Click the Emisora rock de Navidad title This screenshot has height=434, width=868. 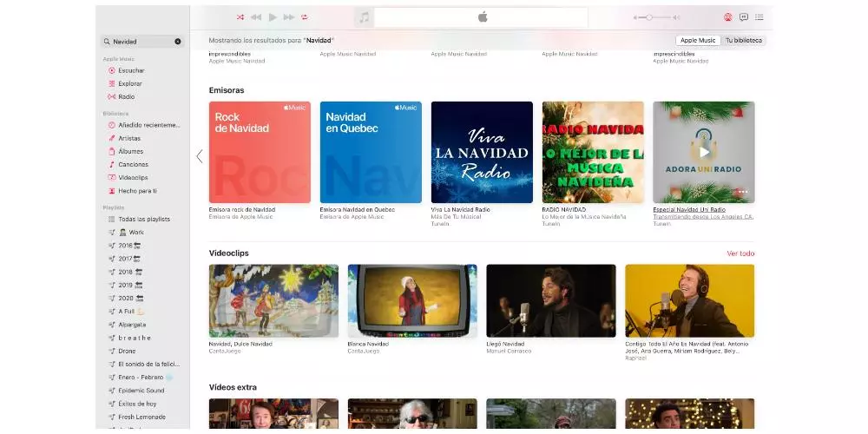[242, 210]
